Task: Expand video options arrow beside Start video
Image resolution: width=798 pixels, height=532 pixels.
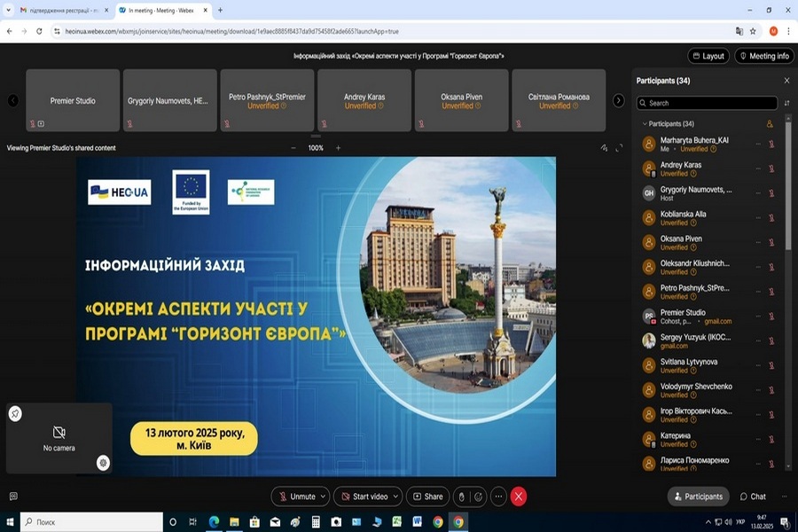Action: click(395, 497)
